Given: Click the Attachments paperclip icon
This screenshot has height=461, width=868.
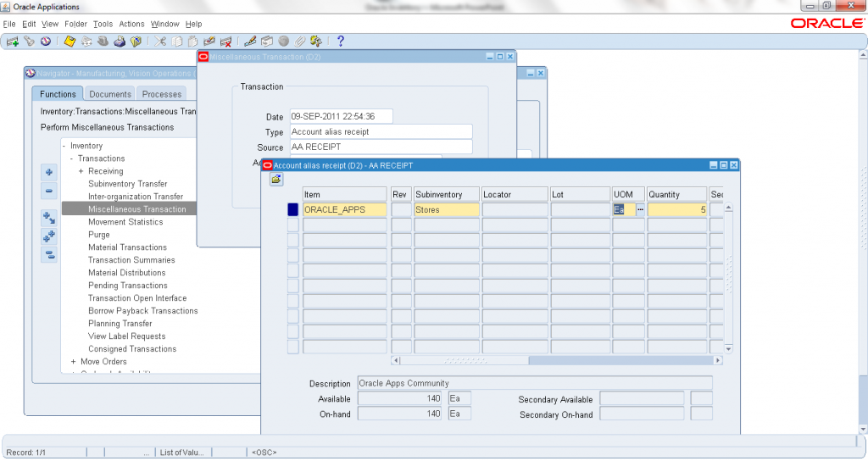Looking at the screenshot, I should click(x=299, y=41).
